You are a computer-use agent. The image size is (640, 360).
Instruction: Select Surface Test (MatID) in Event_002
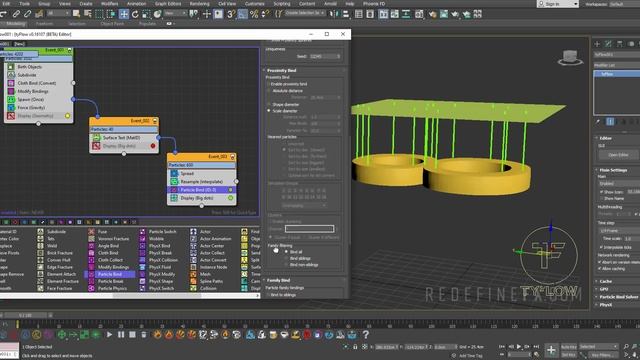(x=124, y=138)
